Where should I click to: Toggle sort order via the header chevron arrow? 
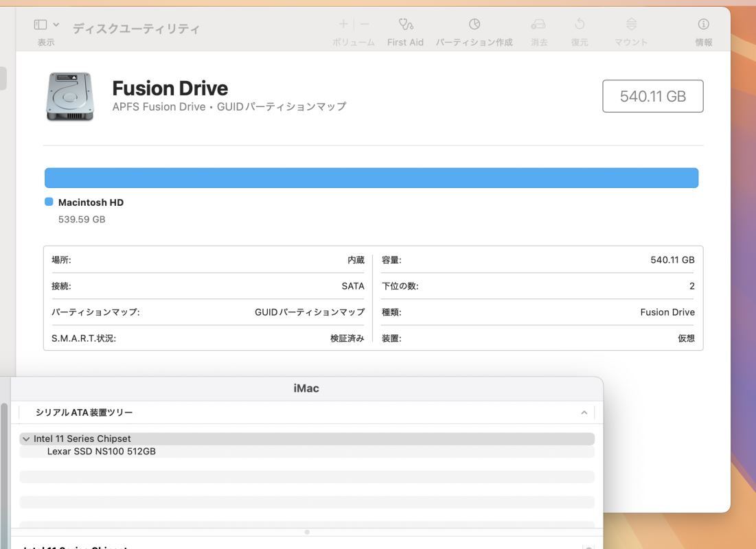(584, 412)
